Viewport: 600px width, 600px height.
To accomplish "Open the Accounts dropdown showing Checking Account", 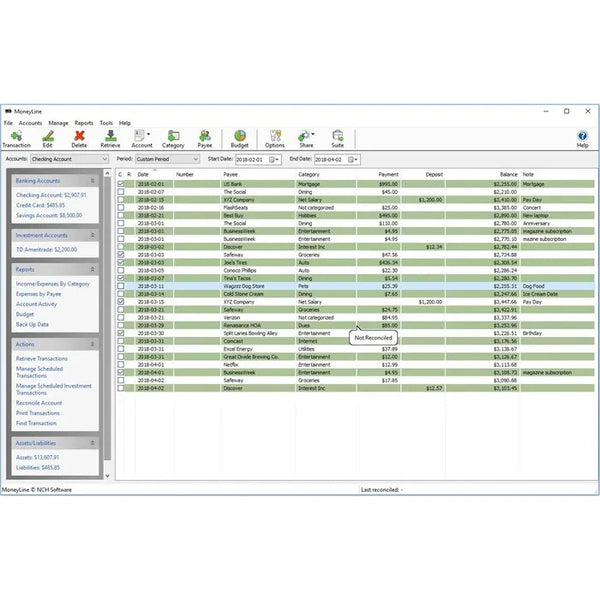I will click(69, 159).
